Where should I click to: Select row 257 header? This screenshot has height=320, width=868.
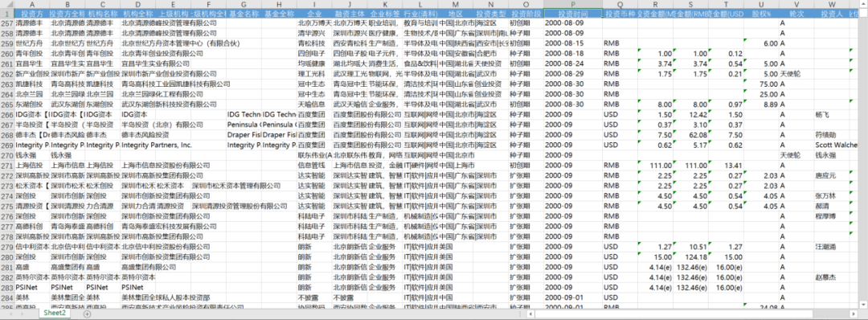[x=6, y=23]
